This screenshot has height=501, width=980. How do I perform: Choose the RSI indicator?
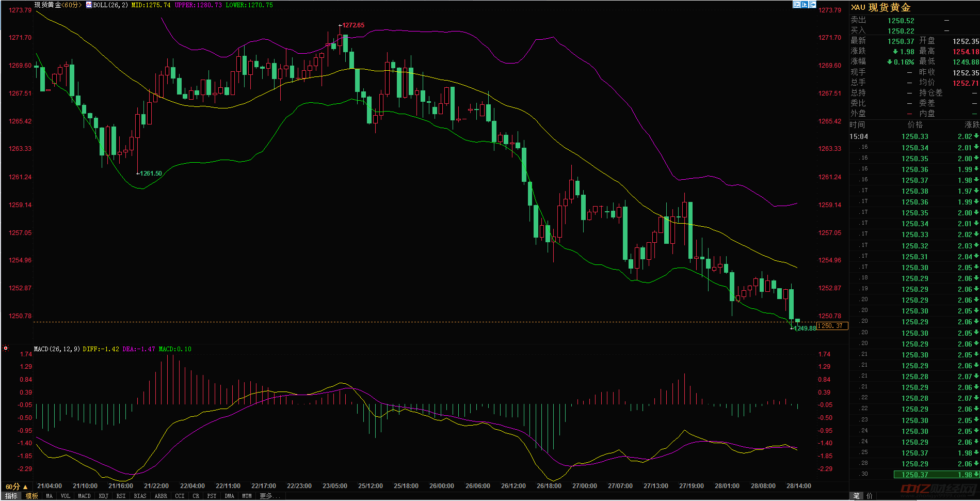pyautogui.click(x=121, y=496)
